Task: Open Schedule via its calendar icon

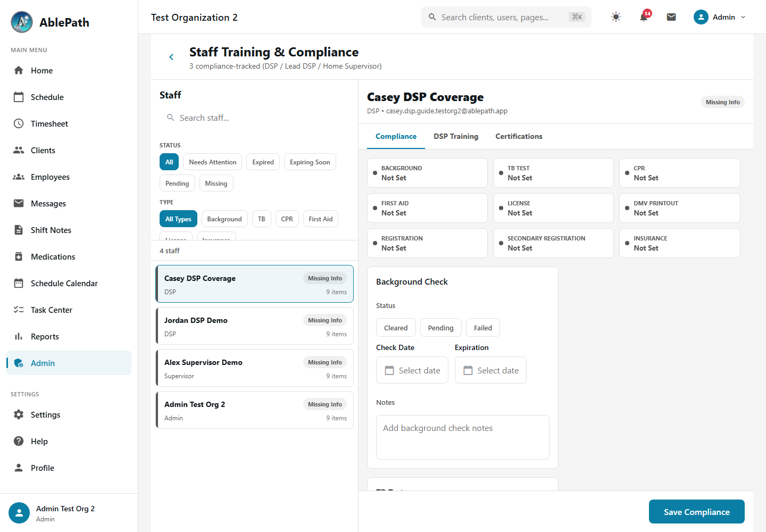Action: click(19, 97)
